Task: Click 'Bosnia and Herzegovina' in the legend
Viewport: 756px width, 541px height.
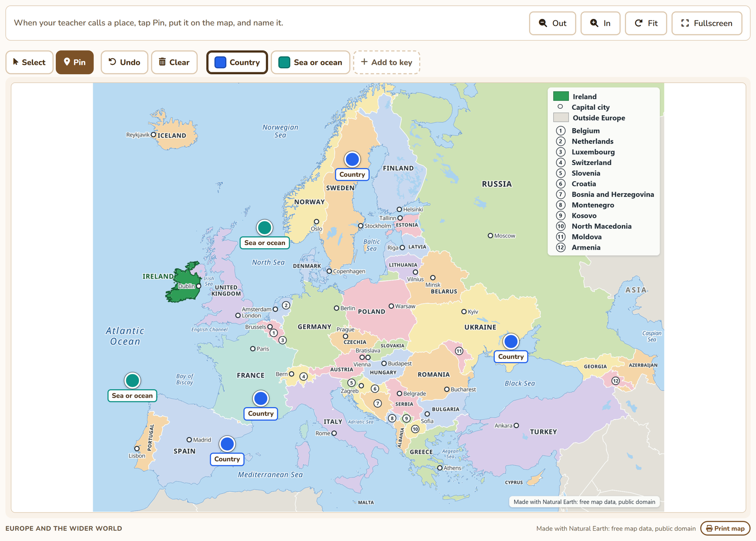Action: 613,194
